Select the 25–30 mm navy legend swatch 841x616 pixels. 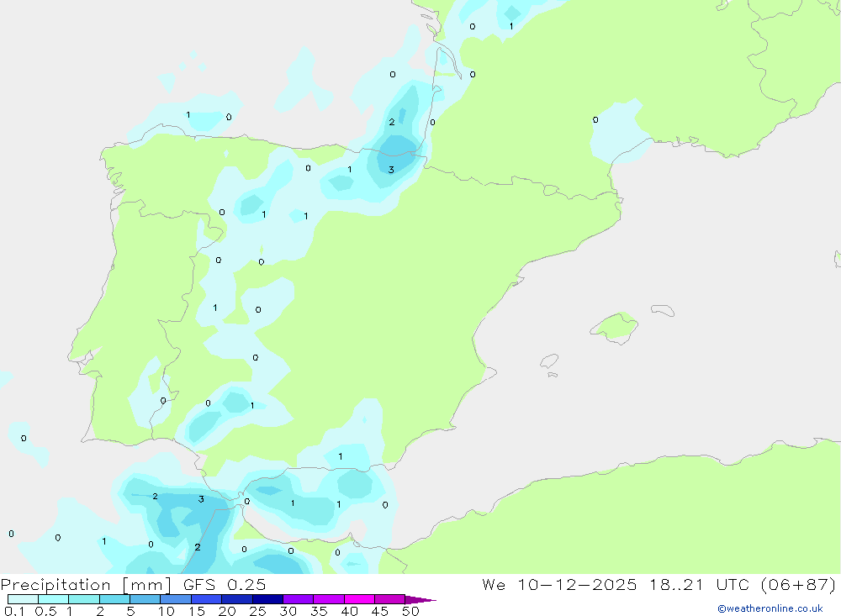click(x=267, y=599)
